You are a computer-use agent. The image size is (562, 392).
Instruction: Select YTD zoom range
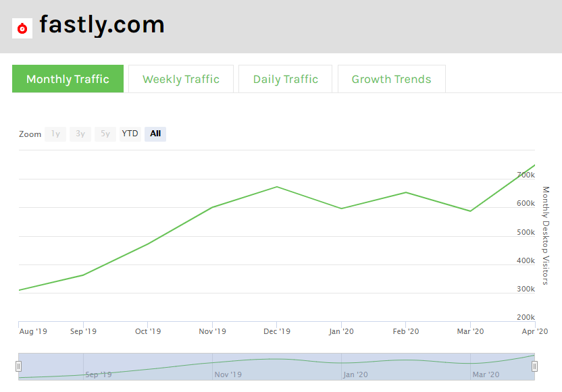130,134
